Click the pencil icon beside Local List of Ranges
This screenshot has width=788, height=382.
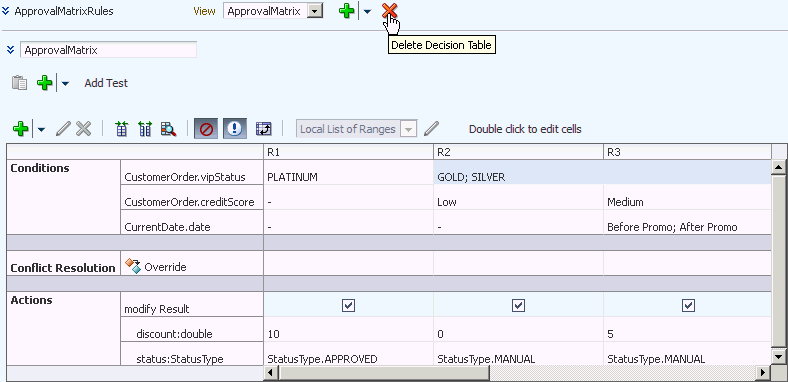pos(431,129)
